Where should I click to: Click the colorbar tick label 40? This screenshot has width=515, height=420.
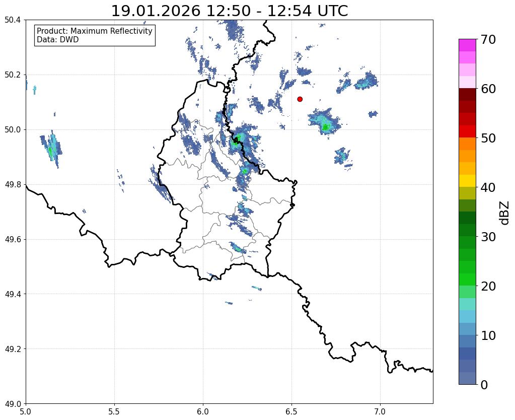point(488,187)
